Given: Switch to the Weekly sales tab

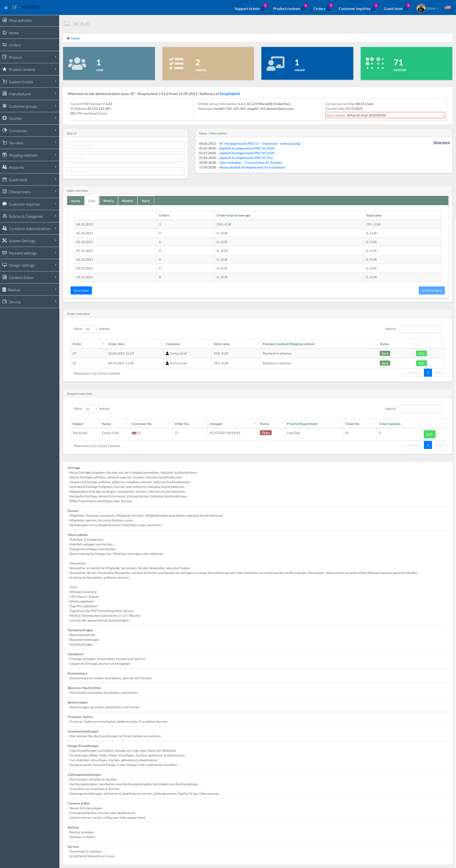Looking at the screenshot, I should 109,201.
